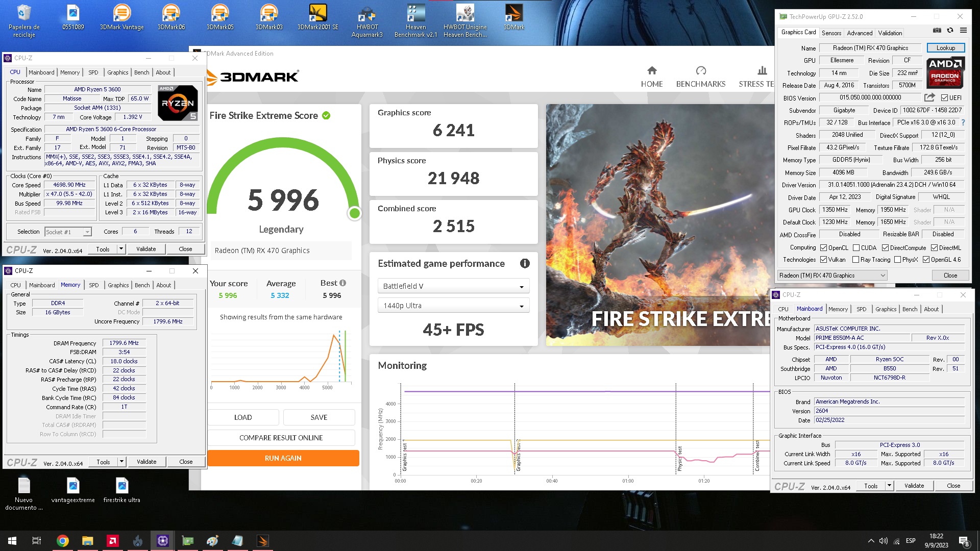This screenshot has width=980, height=551.
Task: Open the STRESS TESTS section in 3DMark
Action: pos(756,77)
